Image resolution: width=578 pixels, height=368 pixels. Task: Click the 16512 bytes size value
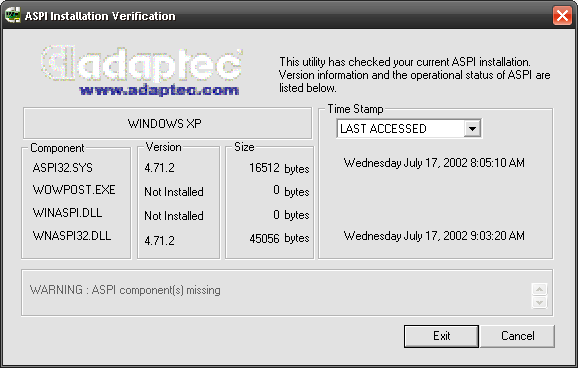click(279, 168)
